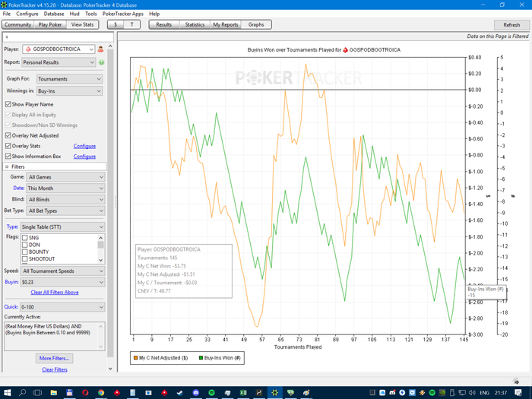Open Windows Start menu

(7, 393)
